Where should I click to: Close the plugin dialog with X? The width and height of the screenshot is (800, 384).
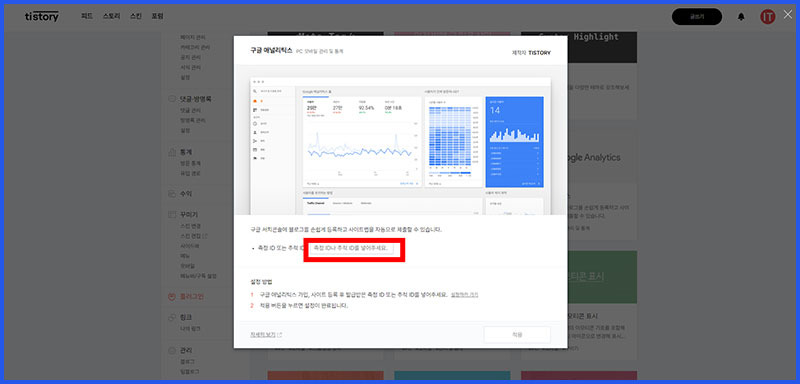point(788,14)
